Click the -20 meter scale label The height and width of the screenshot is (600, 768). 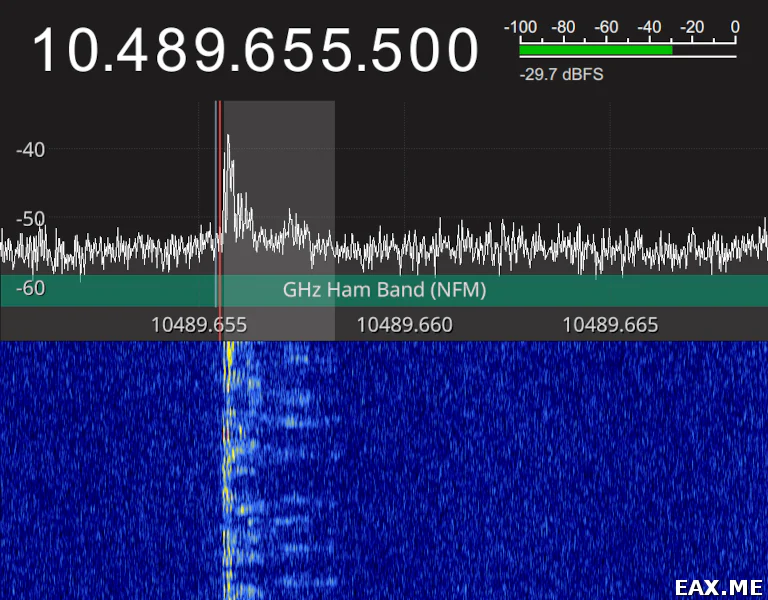(692, 27)
